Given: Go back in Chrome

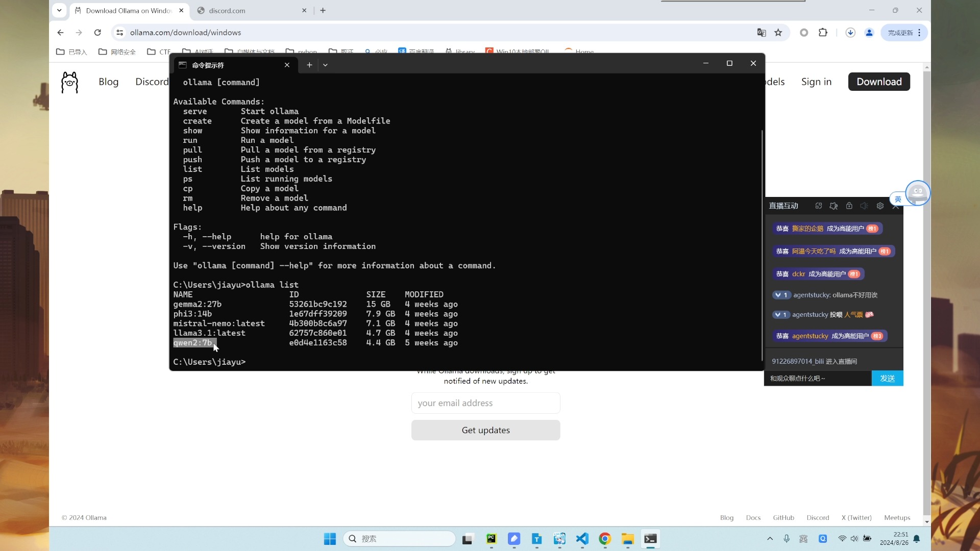Looking at the screenshot, I should pyautogui.click(x=61, y=33).
